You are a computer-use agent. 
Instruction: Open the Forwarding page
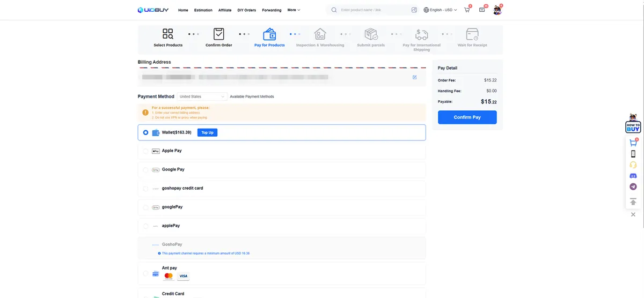click(272, 10)
